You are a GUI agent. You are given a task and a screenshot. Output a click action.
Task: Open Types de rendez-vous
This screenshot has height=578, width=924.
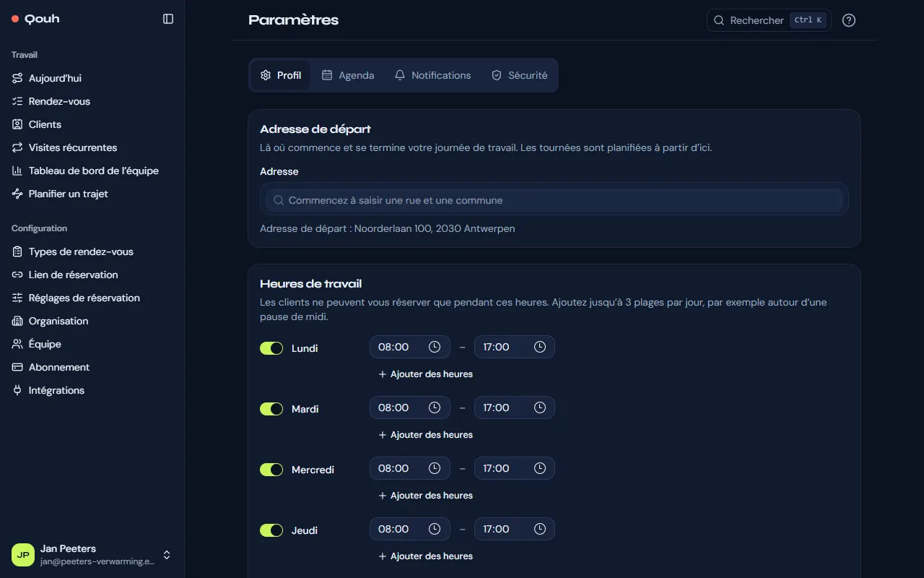point(92,251)
